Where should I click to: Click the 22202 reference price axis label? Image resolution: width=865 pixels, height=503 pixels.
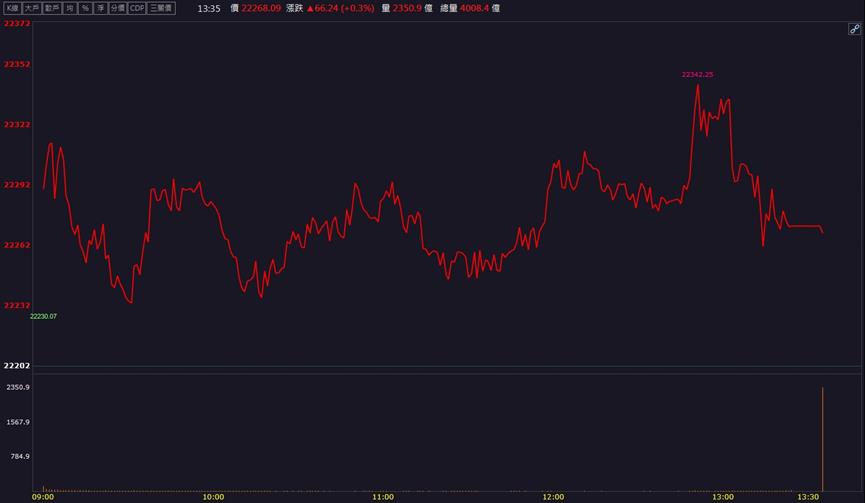click(x=17, y=365)
